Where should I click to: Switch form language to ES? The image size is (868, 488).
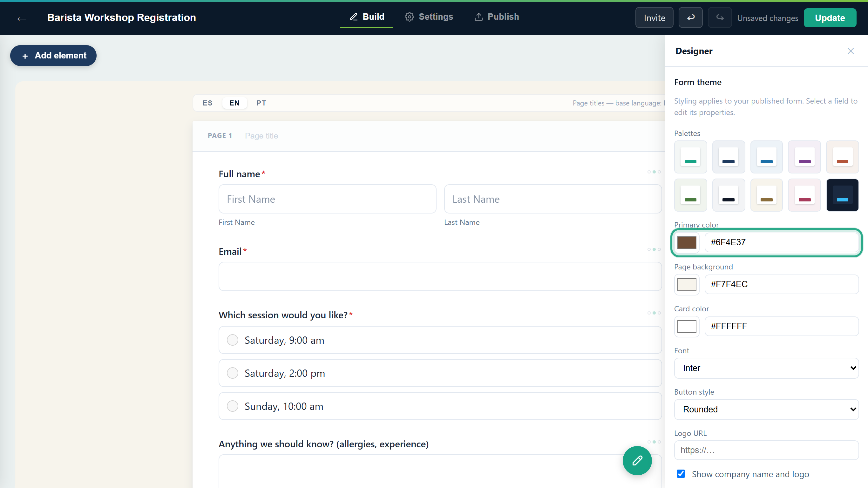207,103
